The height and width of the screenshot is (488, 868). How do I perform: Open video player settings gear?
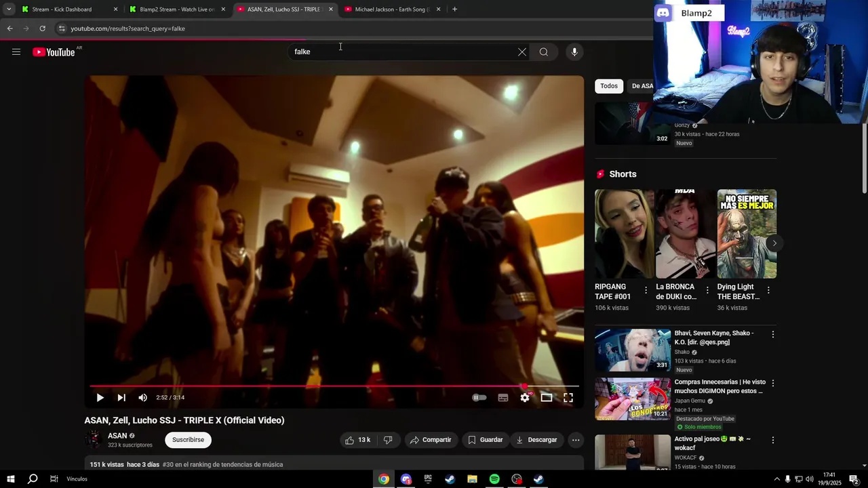click(x=525, y=398)
